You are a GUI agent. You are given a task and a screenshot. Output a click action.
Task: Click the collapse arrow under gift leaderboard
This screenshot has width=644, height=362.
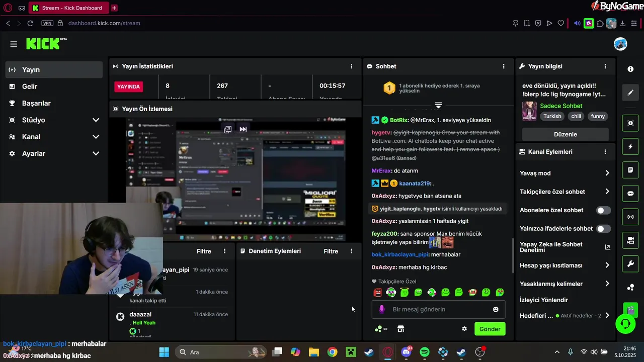[438, 105]
